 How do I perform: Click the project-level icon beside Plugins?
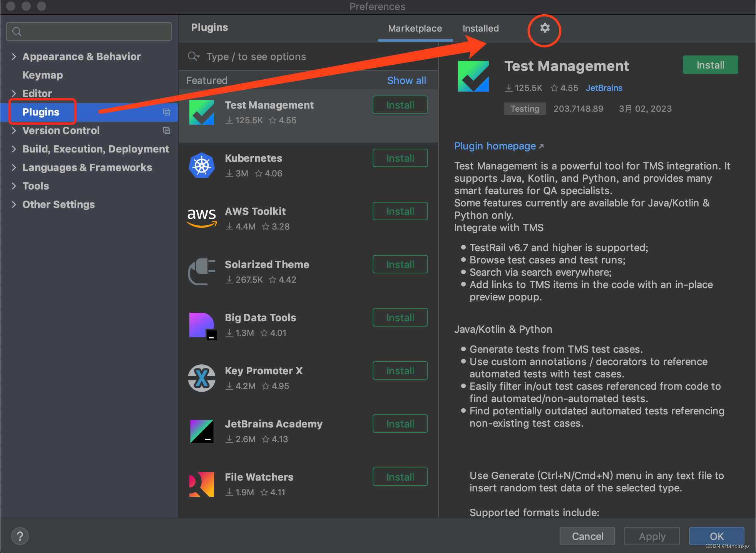point(167,112)
